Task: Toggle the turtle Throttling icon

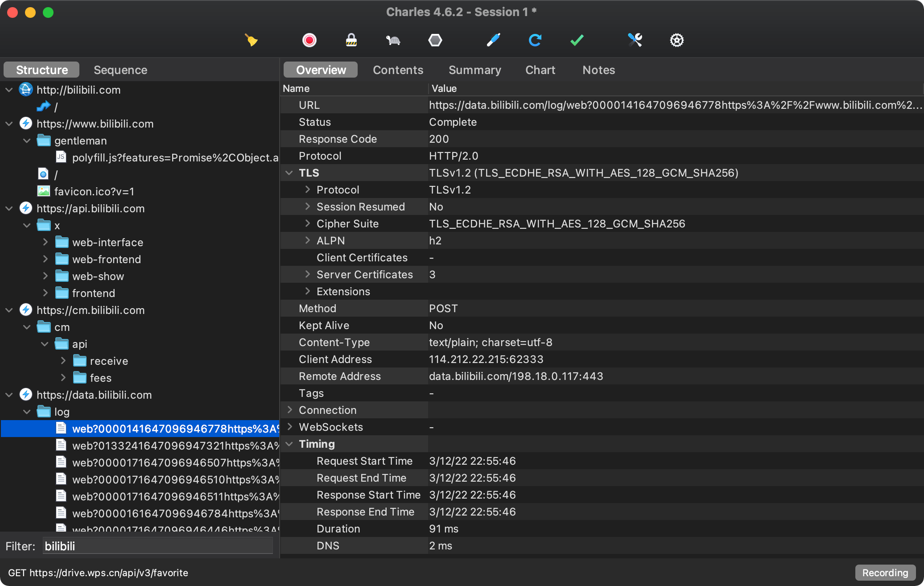Action: pos(393,41)
